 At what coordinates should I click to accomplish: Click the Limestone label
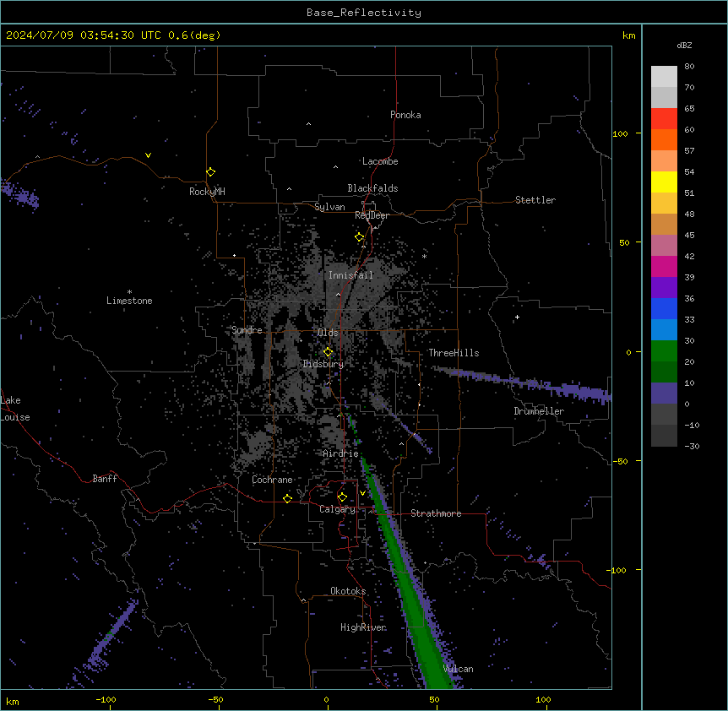tap(129, 301)
